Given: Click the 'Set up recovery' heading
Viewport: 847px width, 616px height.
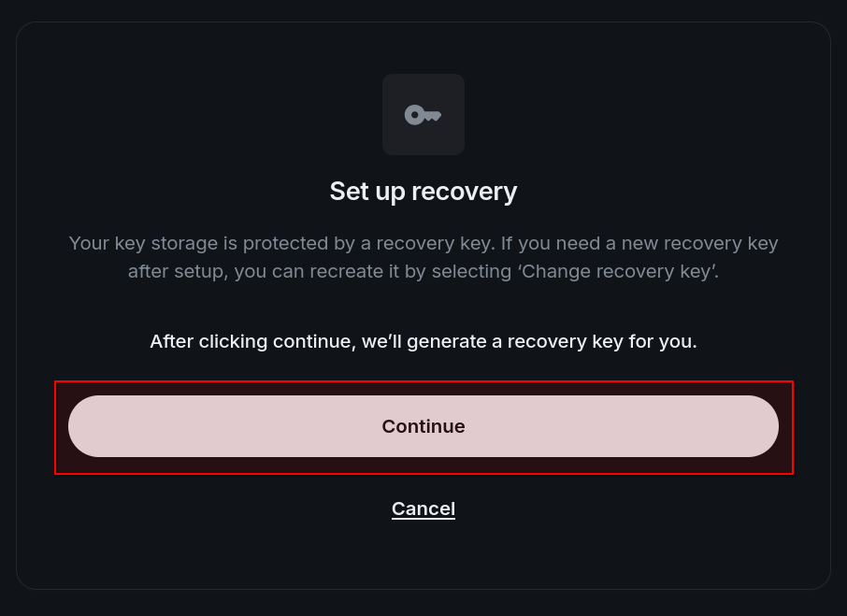Looking at the screenshot, I should point(423,192).
